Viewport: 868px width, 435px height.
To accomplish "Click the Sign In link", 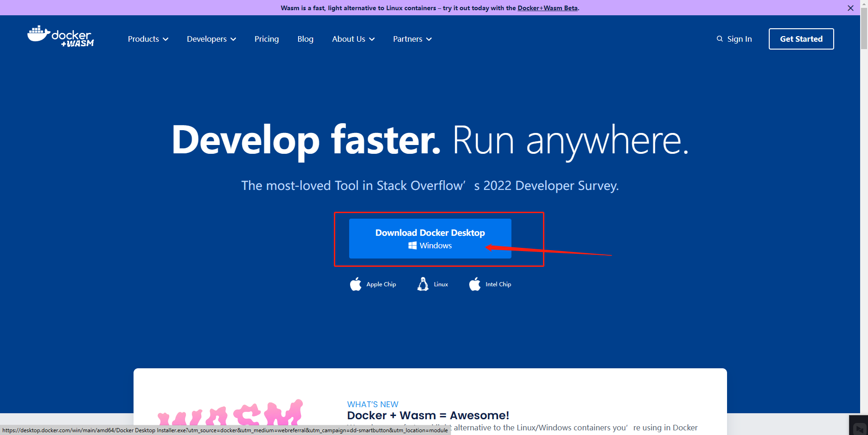I will tap(740, 39).
